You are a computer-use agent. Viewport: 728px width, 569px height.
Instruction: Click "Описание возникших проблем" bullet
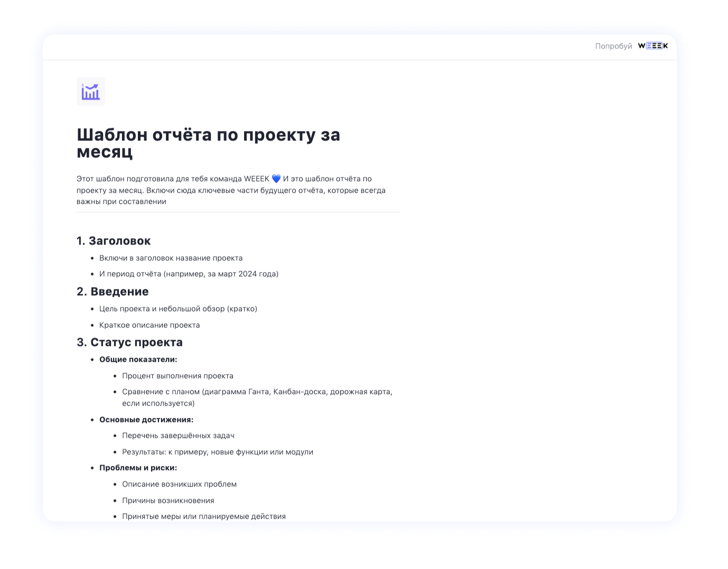click(x=179, y=484)
